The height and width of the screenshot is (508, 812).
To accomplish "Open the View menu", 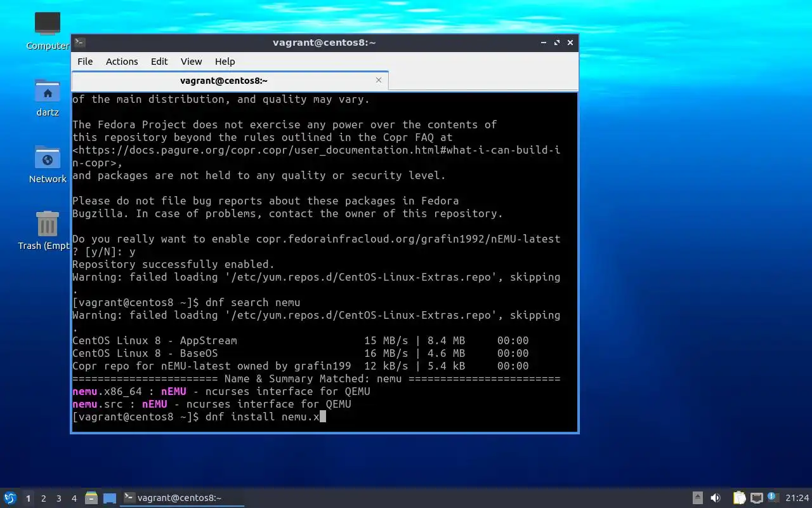I will (191, 62).
